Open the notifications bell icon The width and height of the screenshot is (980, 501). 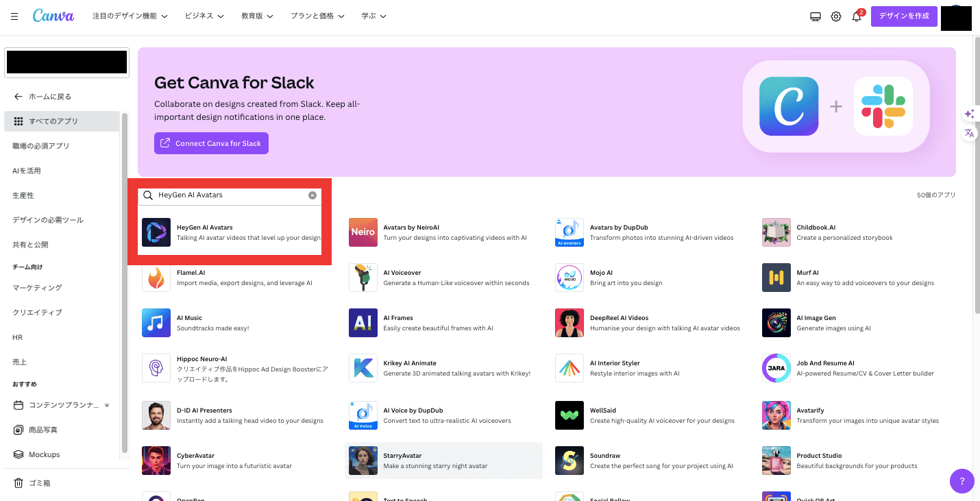(857, 16)
